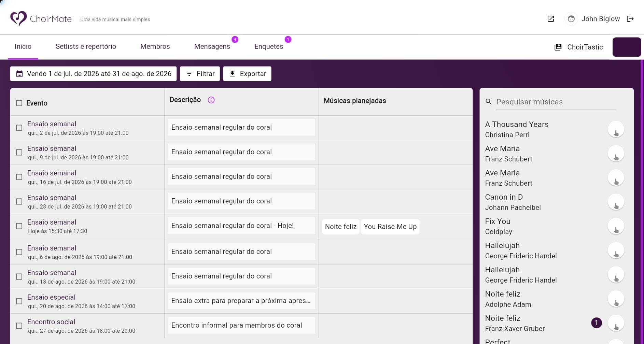This screenshot has width=644, height=344.
Task: Open the Enquetes tab
Action: (x=269, y=47)
